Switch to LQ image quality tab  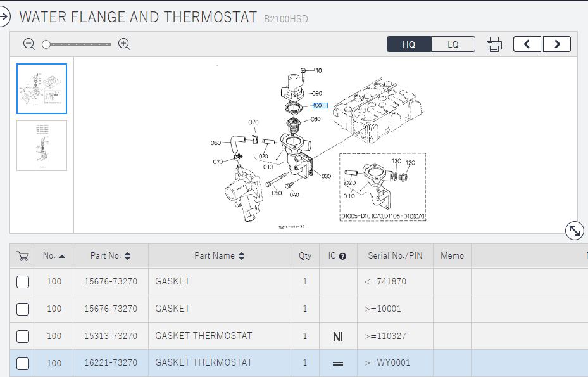pyautogui.click(x=453, y=44)
